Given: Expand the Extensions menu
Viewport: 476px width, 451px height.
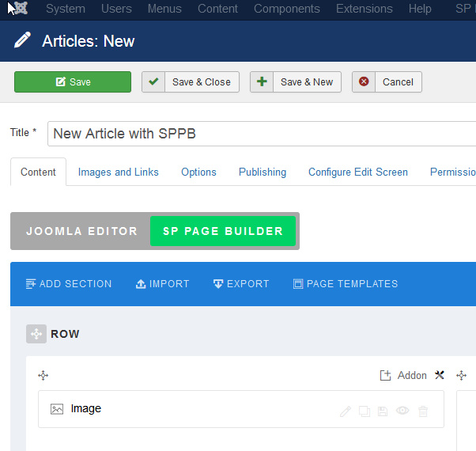Looking at the screenshot, I should [x=364, y=9].
